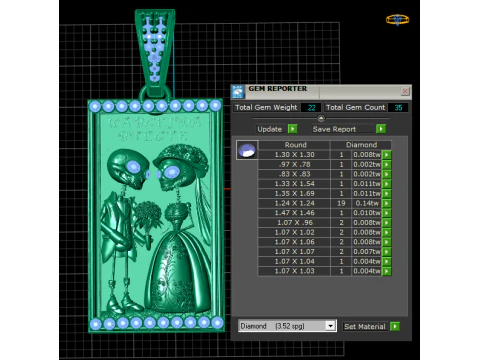Click the Update button
This screenshot has width=480, height=360.
[x=269, y=129]
